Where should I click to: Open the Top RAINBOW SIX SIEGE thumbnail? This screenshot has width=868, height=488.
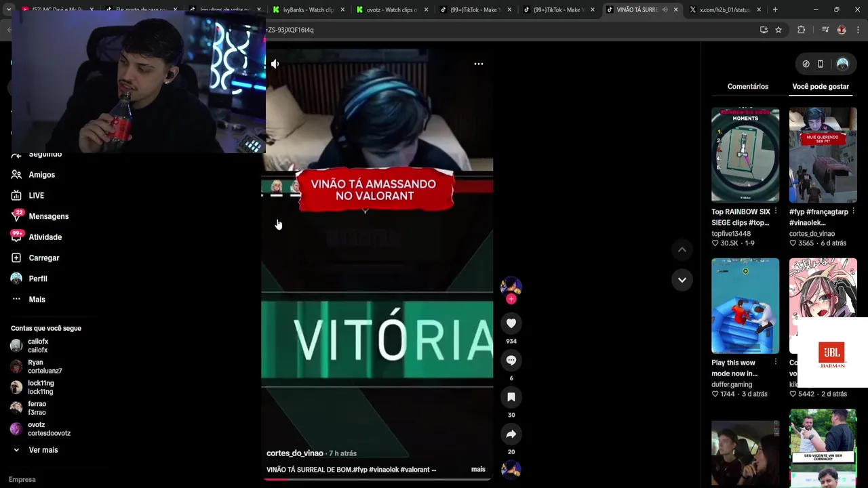pos(745,155)
